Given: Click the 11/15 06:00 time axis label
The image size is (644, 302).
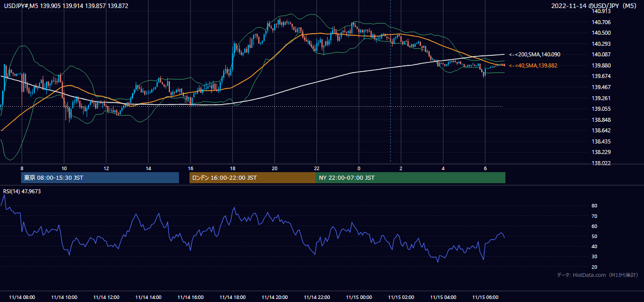Looking at the screenshot, I should (485, 297).
